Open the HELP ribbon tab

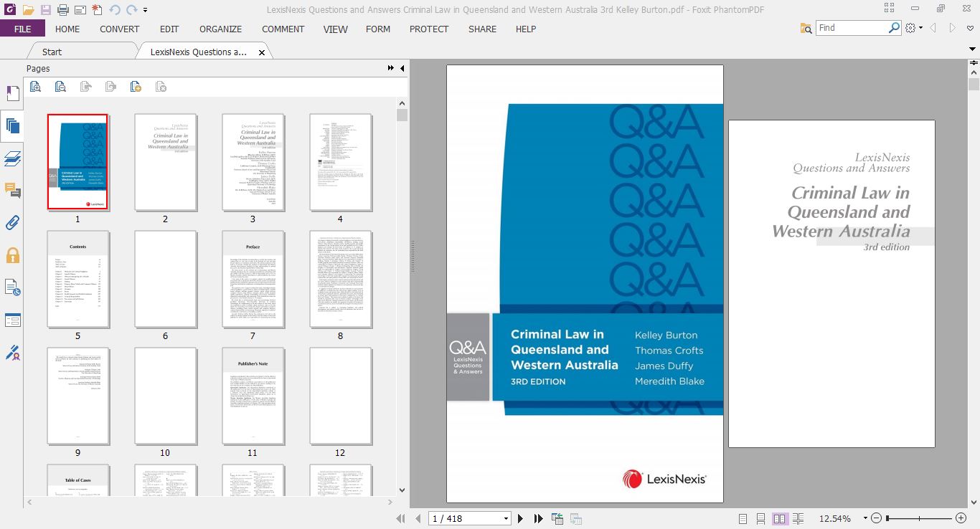click(x=526, y=29)
